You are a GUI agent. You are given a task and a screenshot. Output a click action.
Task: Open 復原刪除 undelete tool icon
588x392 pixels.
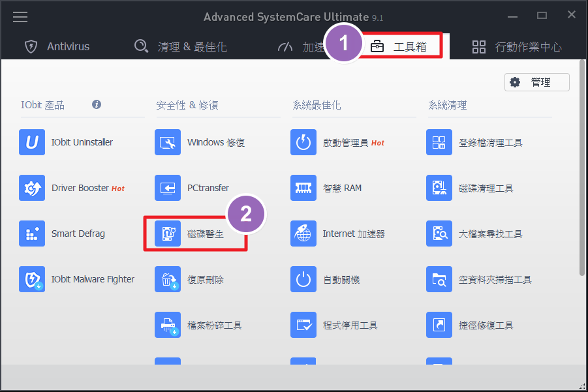tap(168, 279)
